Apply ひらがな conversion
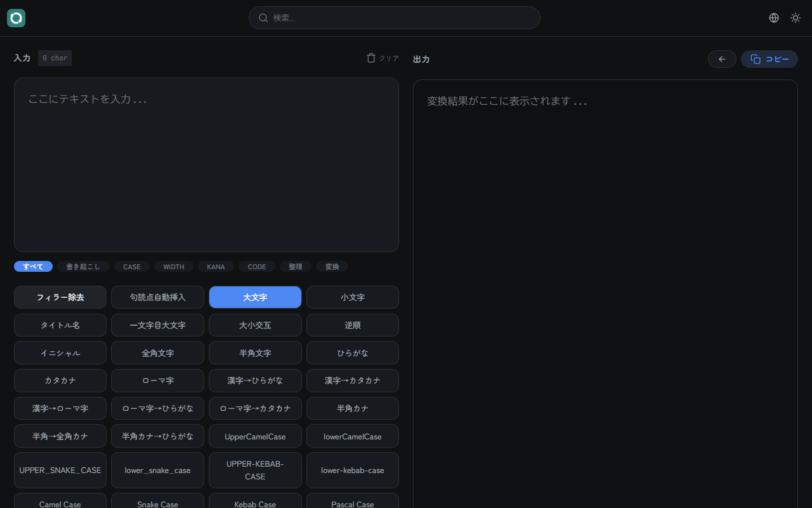 coord(353,353)
